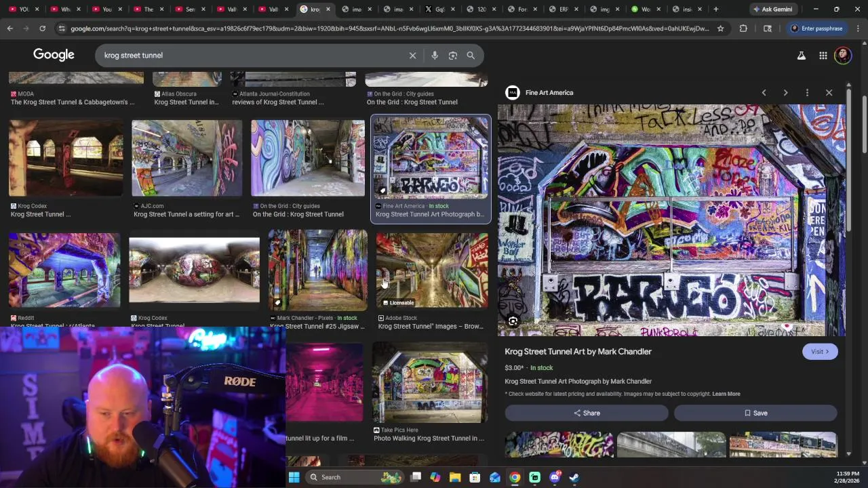The image size is (868, 488).
Task: Switch to the tab labeled Wo
Action: pos(646,9)
